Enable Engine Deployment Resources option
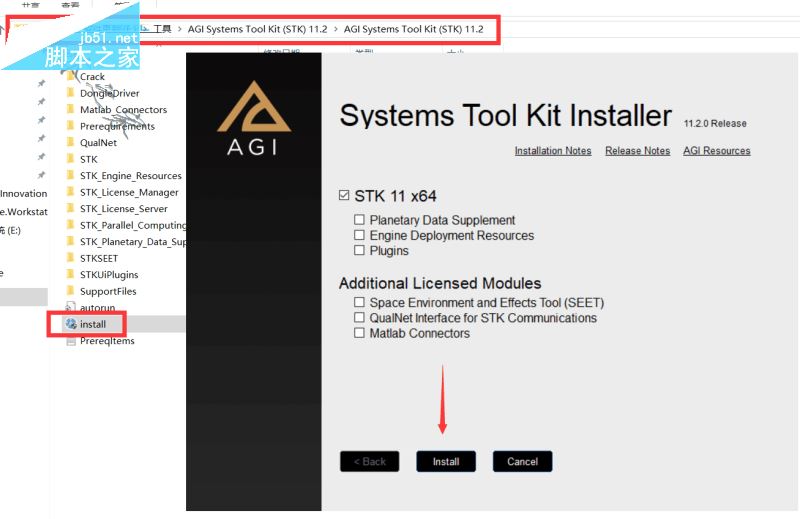 [359, 235]
